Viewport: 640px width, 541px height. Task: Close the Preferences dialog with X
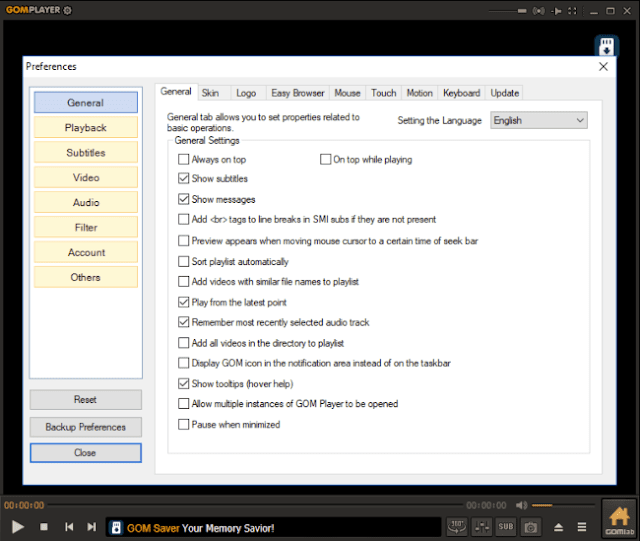tap(603, 67)
